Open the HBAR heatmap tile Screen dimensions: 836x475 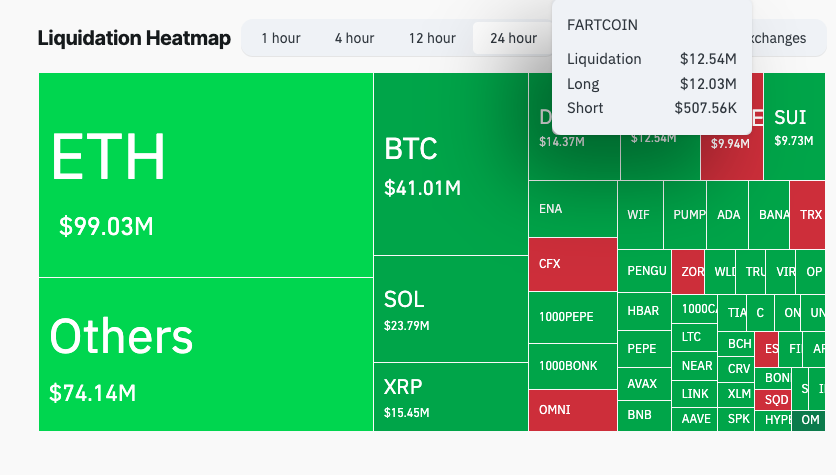coord(643,310)
